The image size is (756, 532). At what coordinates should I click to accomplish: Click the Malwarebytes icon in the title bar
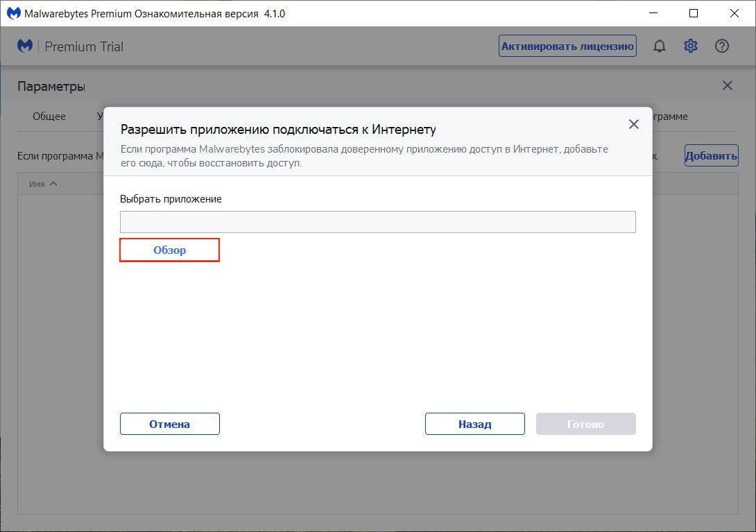point(12,14)
